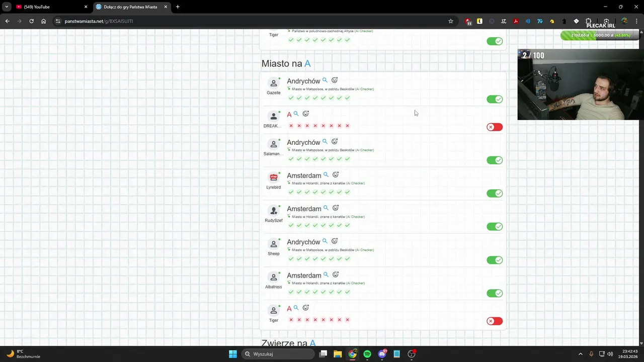Click Ai Checker link under RudySzef's Amsterdam
This screenshot has width=644, height=362.
pyautogui.click(x=355, y=217)
